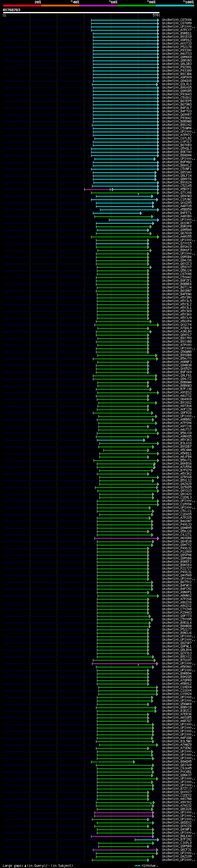
Task: Select the UniRef100_B6TEP5 label
Action: [177, 101]
